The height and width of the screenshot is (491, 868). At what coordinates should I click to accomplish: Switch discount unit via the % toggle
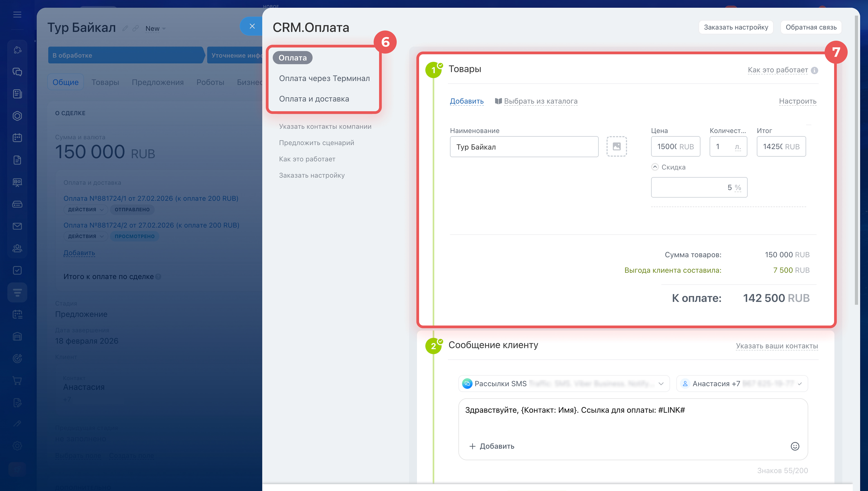tap(738, 187)
